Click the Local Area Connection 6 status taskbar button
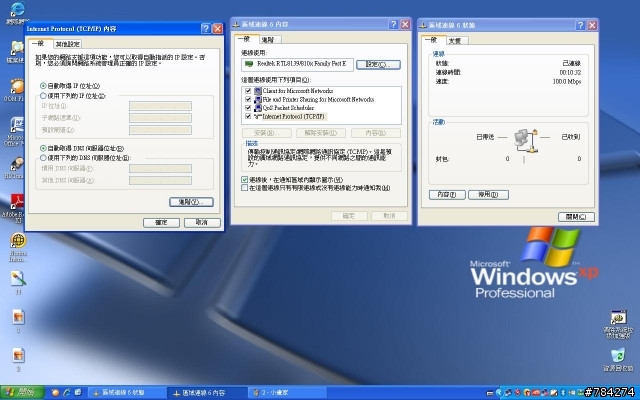 click(127, 393)
